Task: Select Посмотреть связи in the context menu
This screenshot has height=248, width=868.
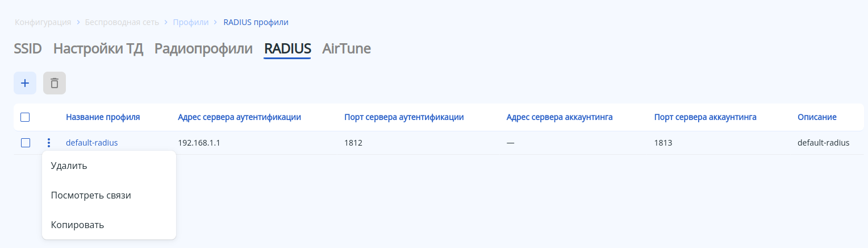Action: [91, 195]
